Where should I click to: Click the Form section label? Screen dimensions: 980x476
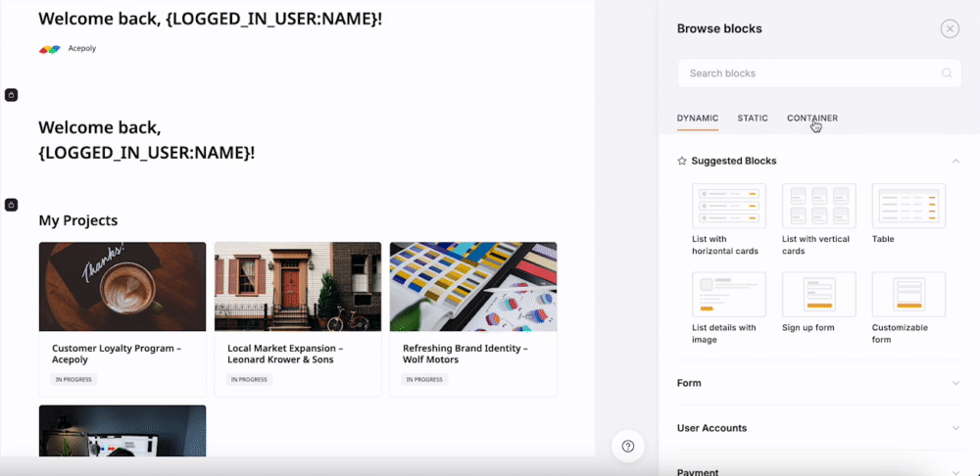pos(689,383)
